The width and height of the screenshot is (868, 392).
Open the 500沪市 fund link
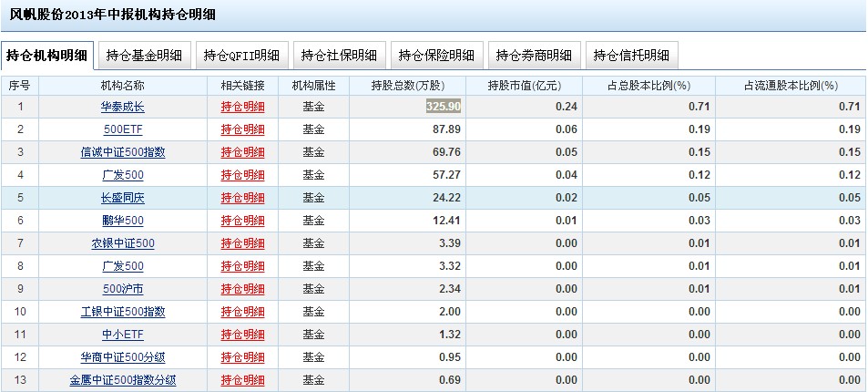pos(122,289)
